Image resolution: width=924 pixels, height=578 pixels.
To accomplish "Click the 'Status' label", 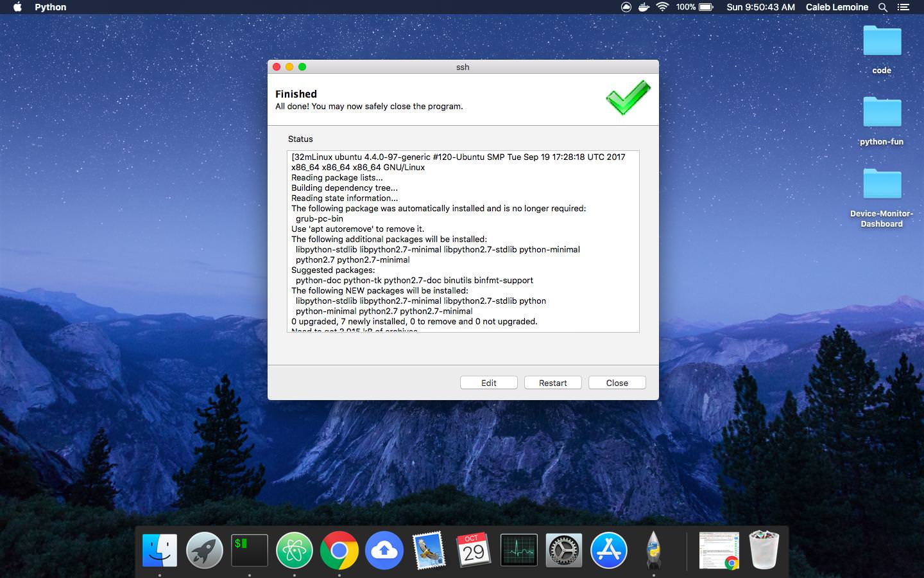I will pyautogui.click(x=300, y=139).
